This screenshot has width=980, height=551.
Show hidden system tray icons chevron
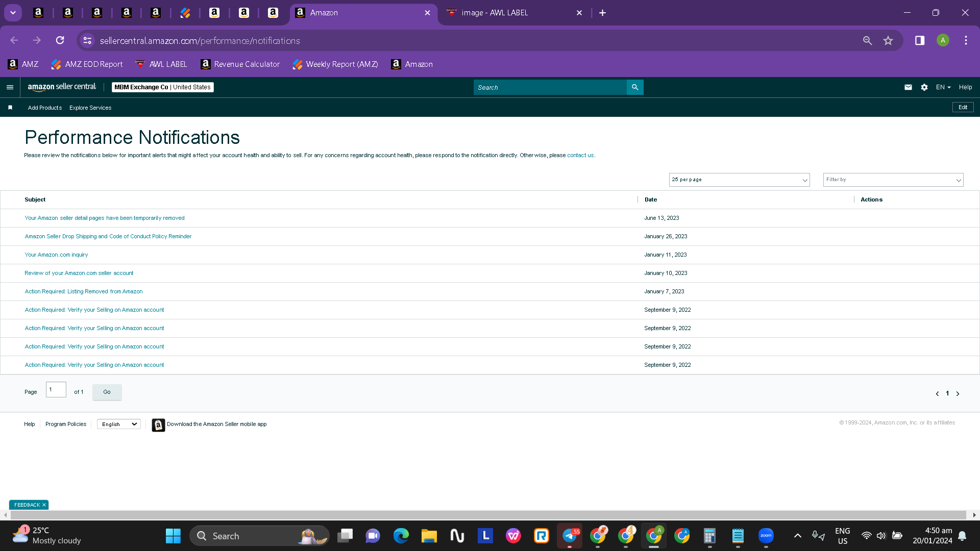tap(797, 536)
